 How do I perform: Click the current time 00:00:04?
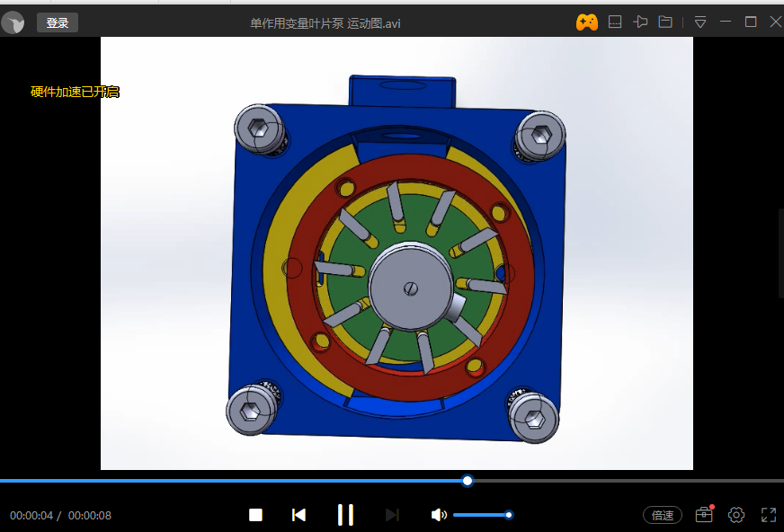[31, 516]
